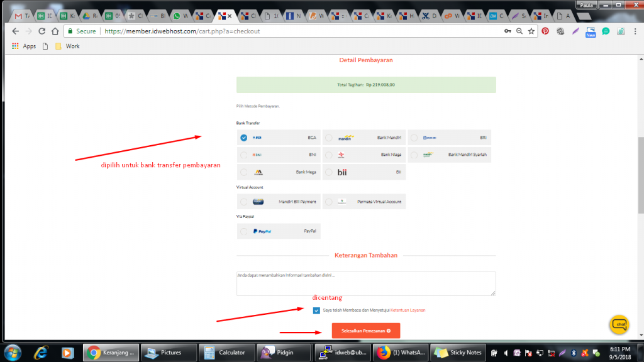Screen dimensions: 644x362
Task: Click into the Keterangan Tambahan text area
Action: (366, 283)
